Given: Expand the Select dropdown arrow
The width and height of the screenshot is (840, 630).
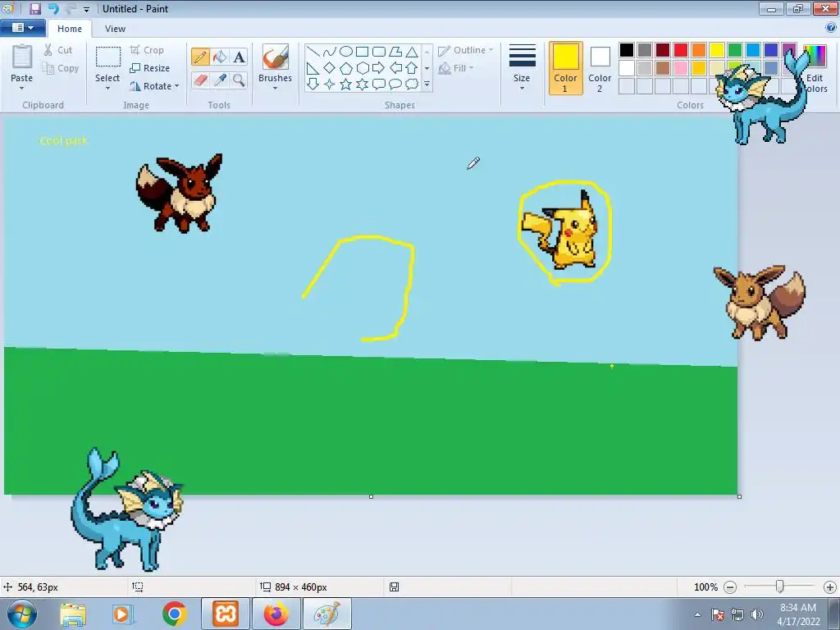Looking at the screenshot, I should [107, 88].
